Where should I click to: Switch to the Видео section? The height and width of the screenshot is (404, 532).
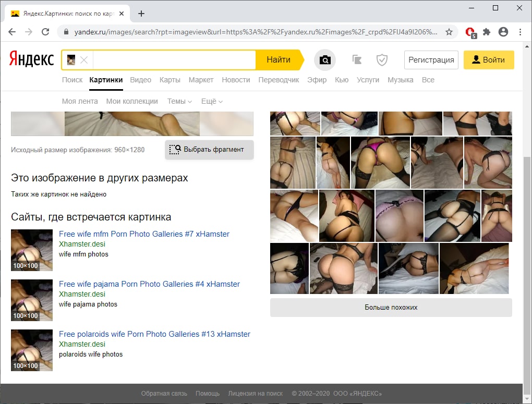(140, 80)
